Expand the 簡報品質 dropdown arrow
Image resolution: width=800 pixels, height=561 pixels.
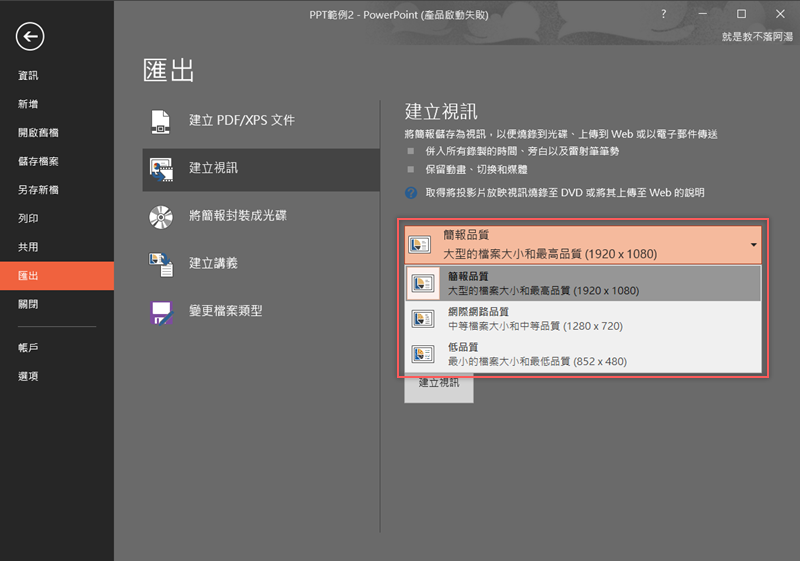coord(754,245)
